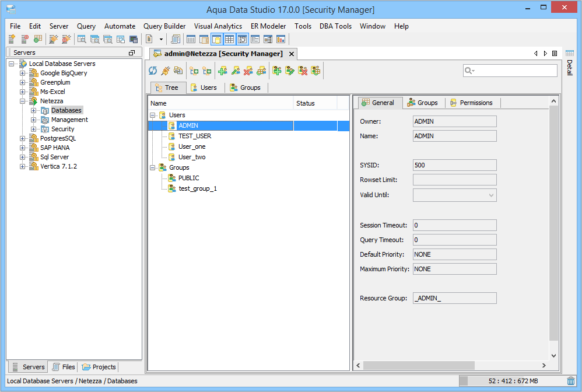Click the memory usage bar in the status bar
Screen dimensions: 582x392
(x=512, y=381)
